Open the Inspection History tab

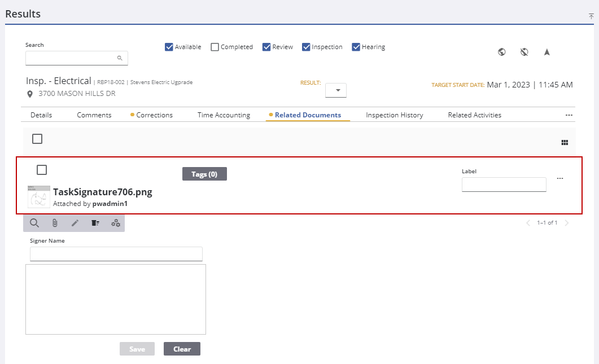pyautogui.click(x=394, y=115)
